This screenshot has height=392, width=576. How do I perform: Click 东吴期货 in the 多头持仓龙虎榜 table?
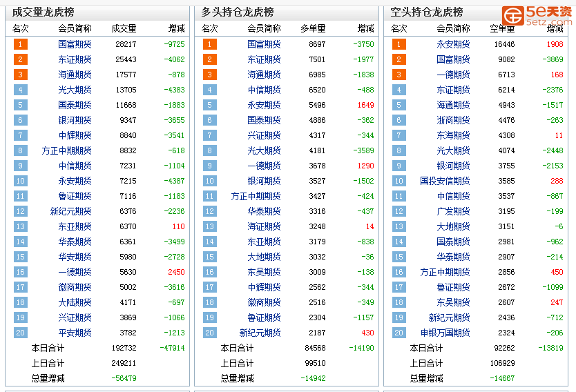(264, 272)
